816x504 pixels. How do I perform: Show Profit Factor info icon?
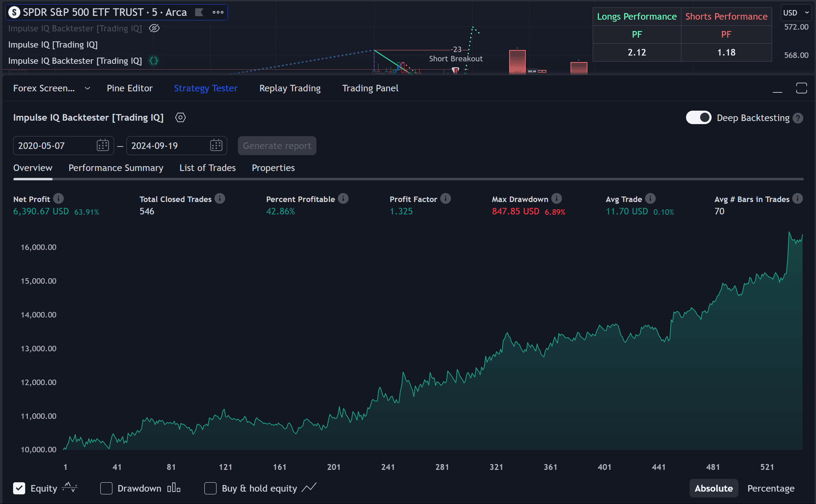click(445, 199)
